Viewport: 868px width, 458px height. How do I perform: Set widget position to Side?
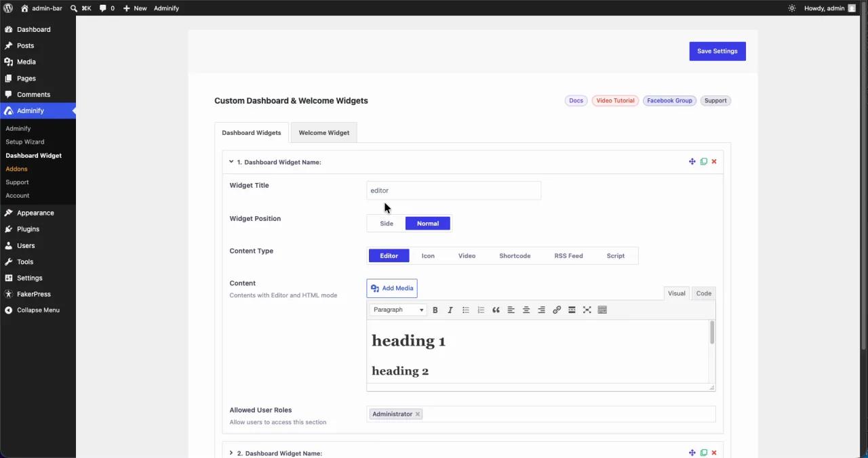387,224
